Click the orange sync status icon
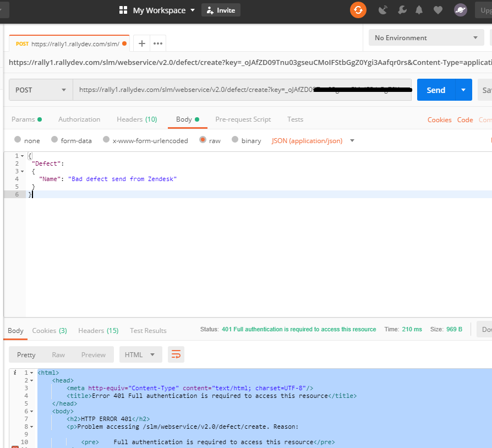This screenshot has height=448, width=492. click(x=358, y=10)
